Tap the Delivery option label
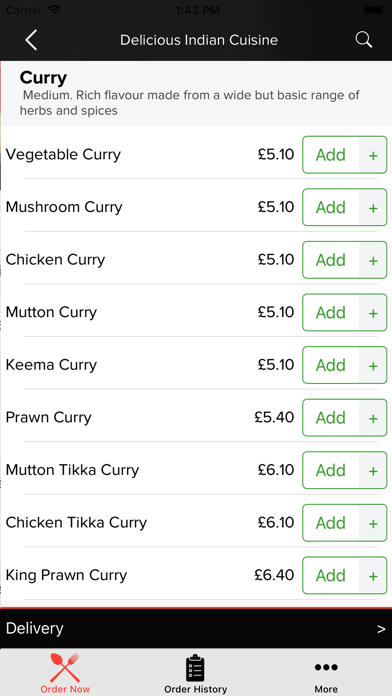This screenshot has height=696, width=392. pyautogui.click(x=35, y=629)
